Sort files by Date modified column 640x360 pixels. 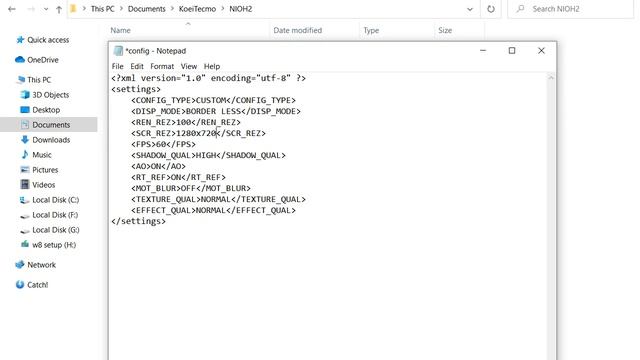tap(298, 30)
